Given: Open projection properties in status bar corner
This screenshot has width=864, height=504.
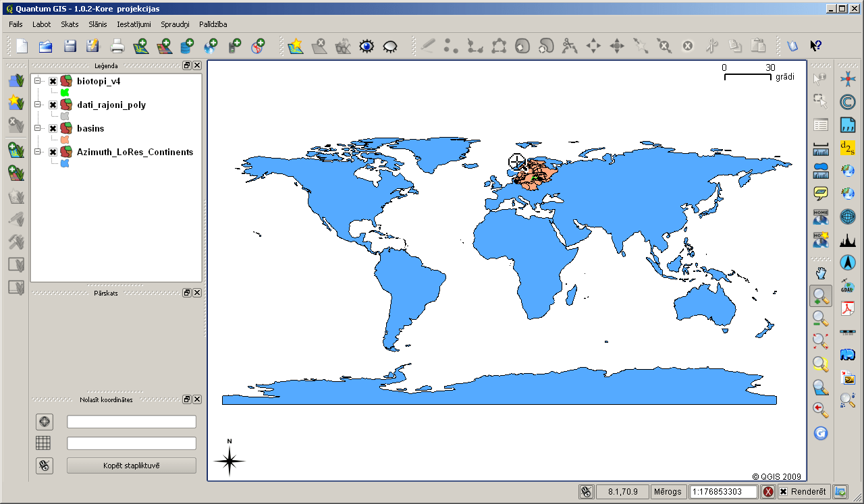Looking at the screenshot, I should coord(841,492).
